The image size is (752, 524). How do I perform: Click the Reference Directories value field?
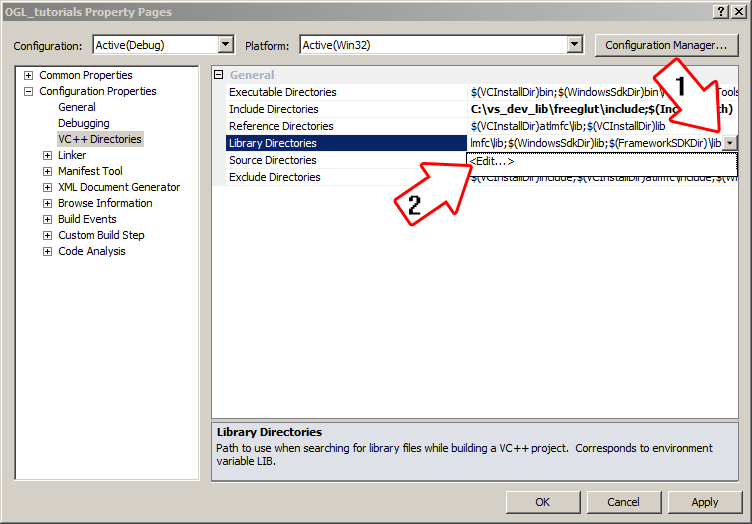603,126
